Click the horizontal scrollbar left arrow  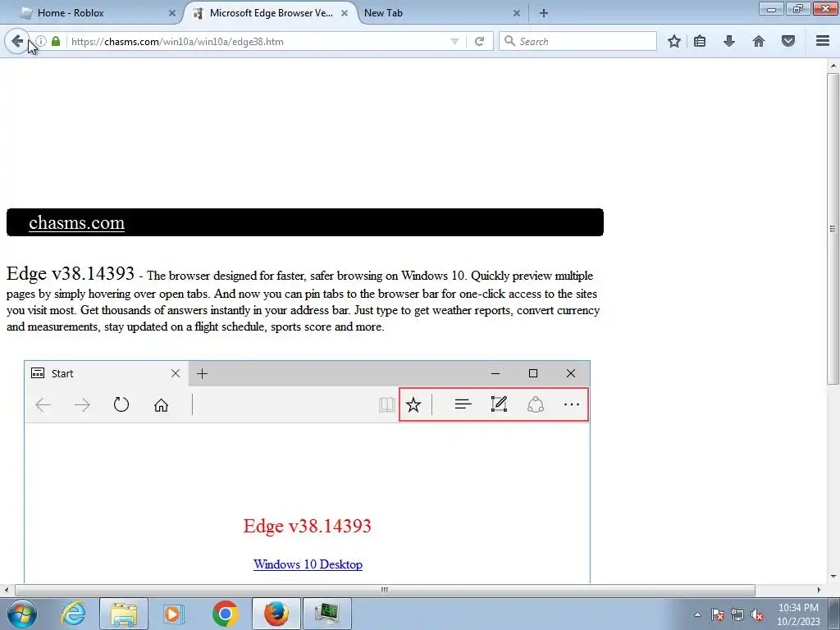[6, 590]
